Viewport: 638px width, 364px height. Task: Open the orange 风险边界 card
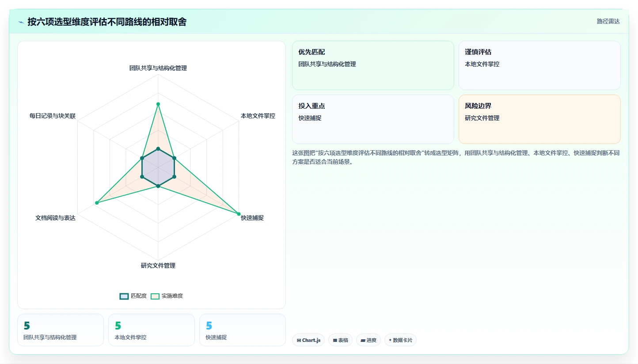coord(539,119)
